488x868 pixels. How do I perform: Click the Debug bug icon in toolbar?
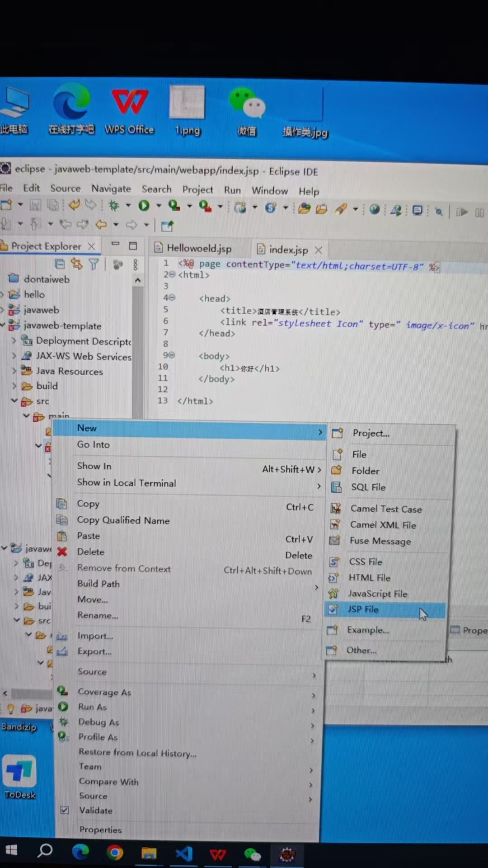(x=114, y=206)
